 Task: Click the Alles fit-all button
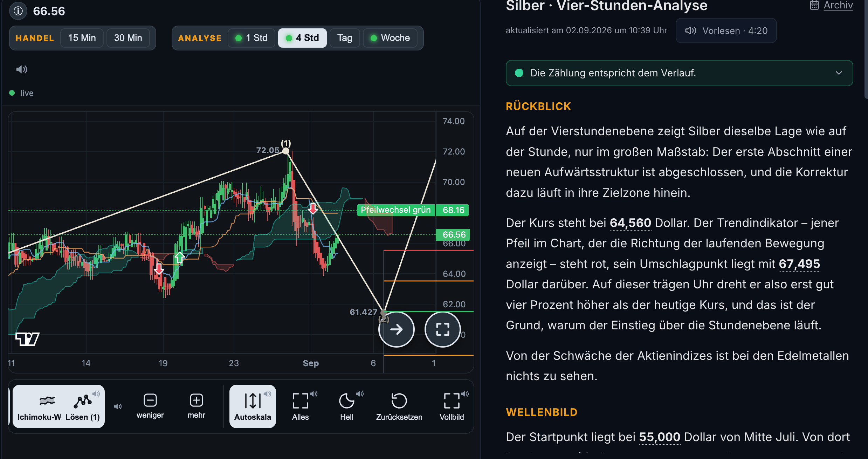click(x=301, y=406)
